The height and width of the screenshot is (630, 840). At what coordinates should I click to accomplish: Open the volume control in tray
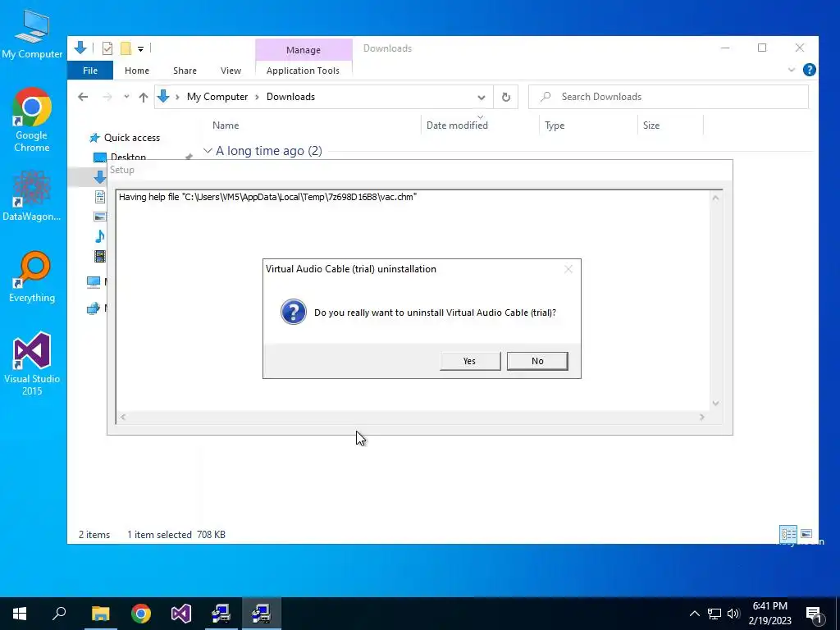pos(733,614)
